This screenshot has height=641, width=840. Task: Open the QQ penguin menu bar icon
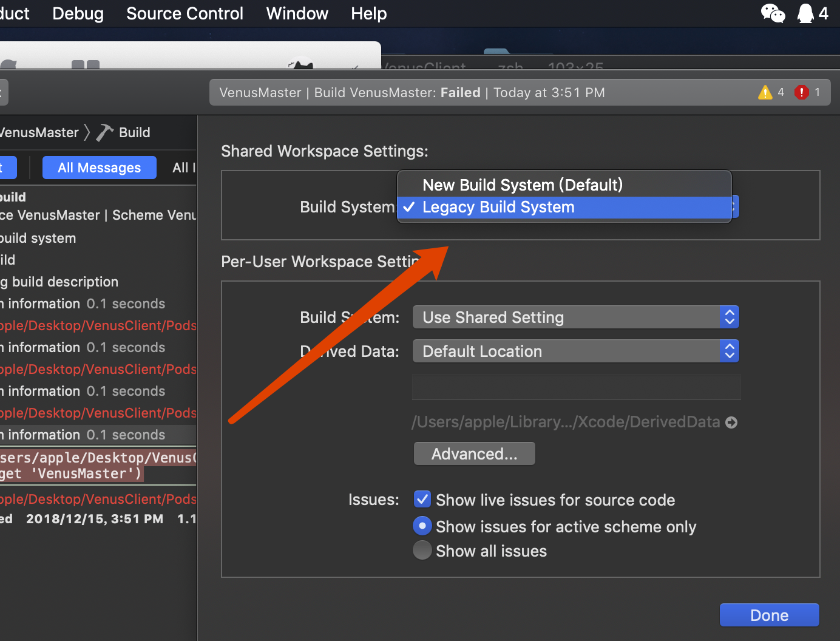pyautogui.click(x=805, y=13)
